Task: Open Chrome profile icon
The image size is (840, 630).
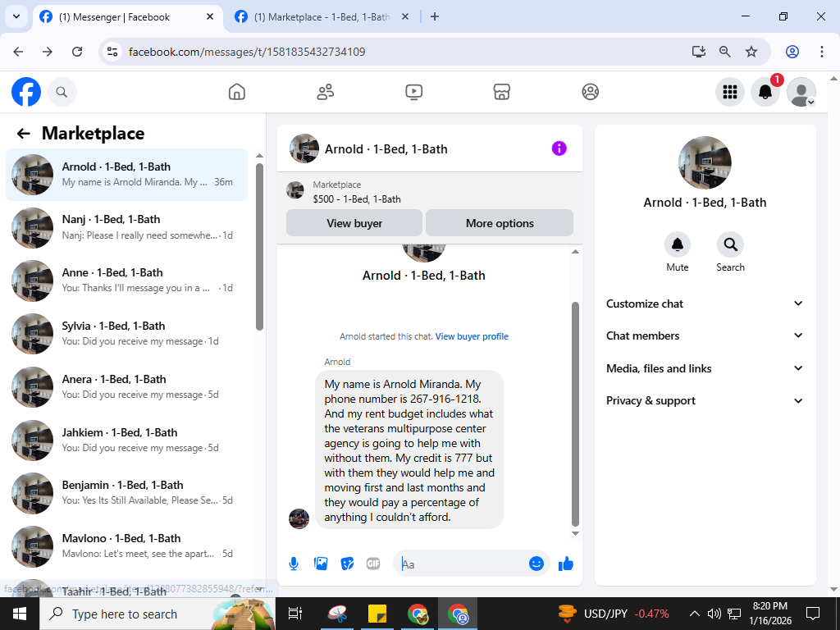Action: [792, 52]
